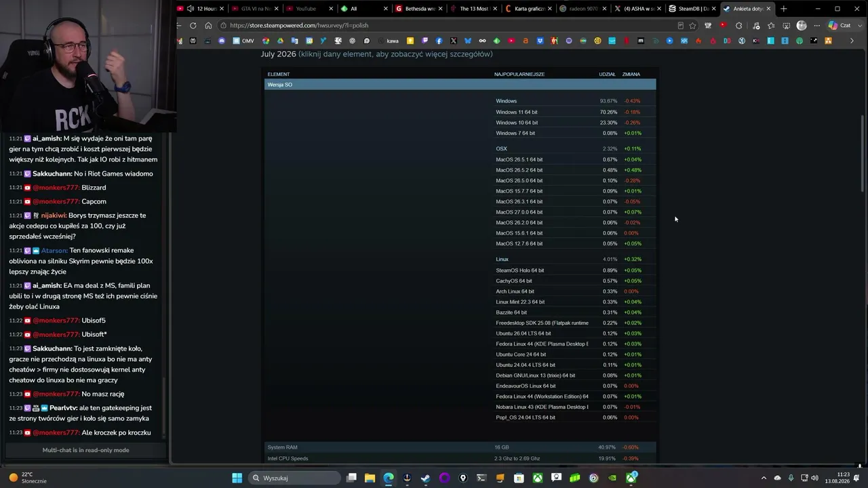This screenshot has height=488, width=868.
Task: Click the Atarson username in chat
Action: point(54,250)
